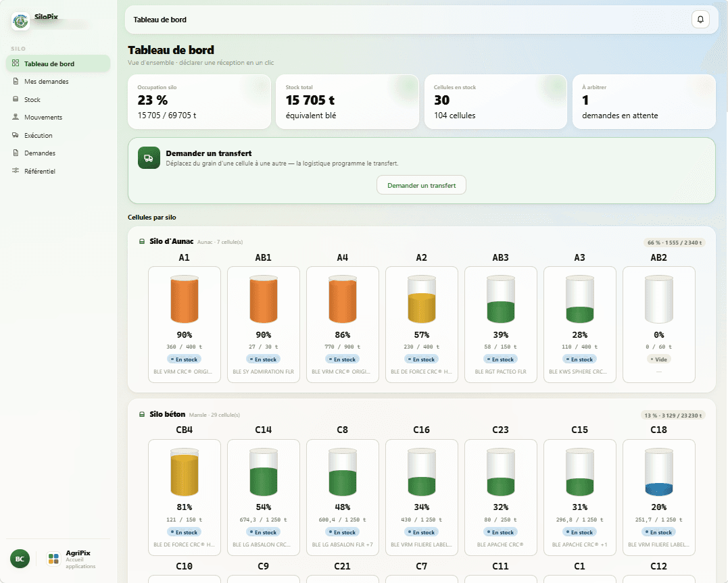The width and height of the screenshot is (728, 583).
Task: Click the C10 cell heading
Action: pos(185,566)
